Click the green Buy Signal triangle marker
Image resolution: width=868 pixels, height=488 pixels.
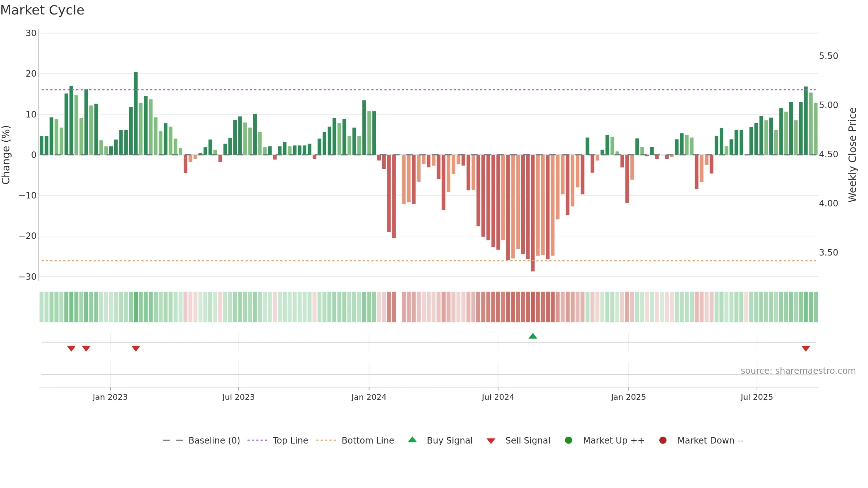coord(533,336)
